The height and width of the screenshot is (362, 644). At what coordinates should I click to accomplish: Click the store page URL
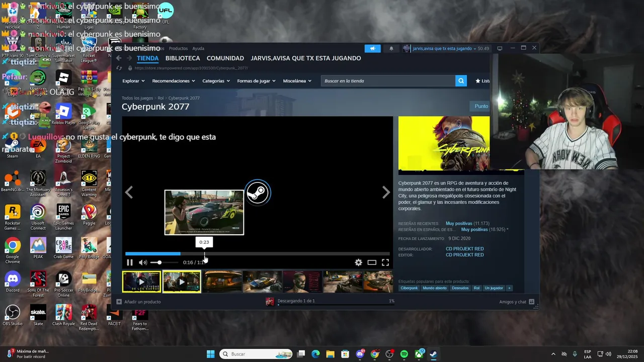[x=191, y=68]
